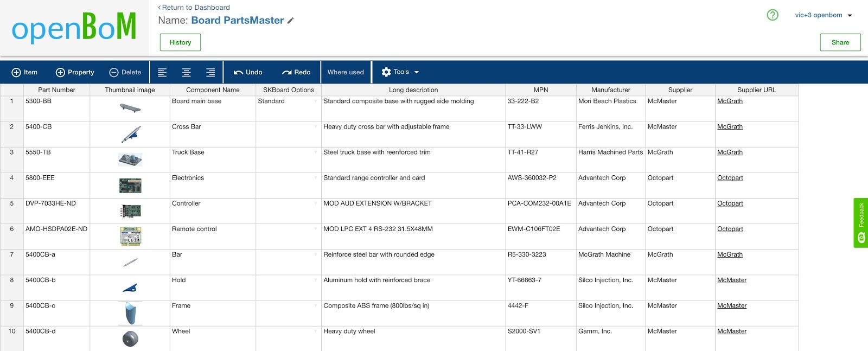Open thumbnail of Bar part 5400CB-a
Viewport: 868px width, 351px height.
coord(130,263)
